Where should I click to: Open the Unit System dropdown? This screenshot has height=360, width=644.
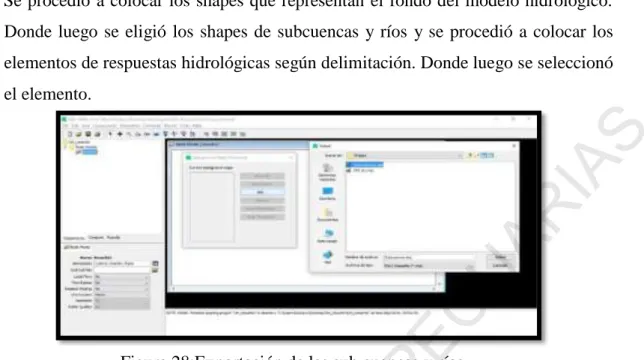coord(122,295)
